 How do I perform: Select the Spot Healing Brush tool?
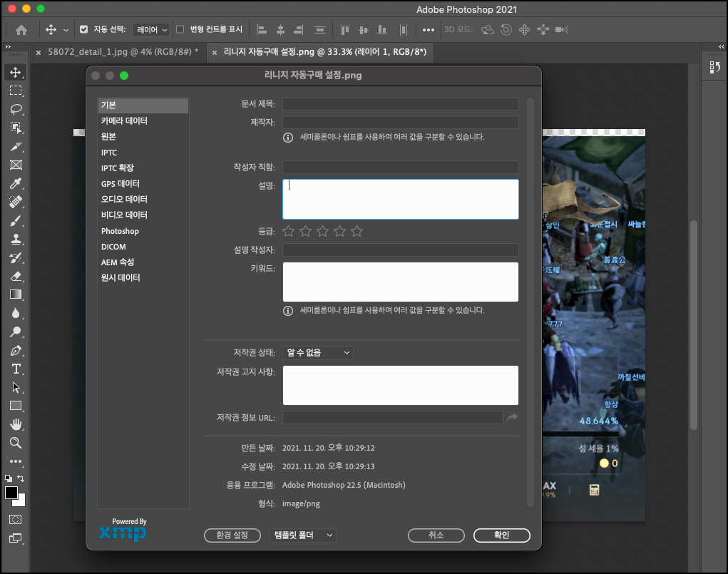click(x=16, y=202)
